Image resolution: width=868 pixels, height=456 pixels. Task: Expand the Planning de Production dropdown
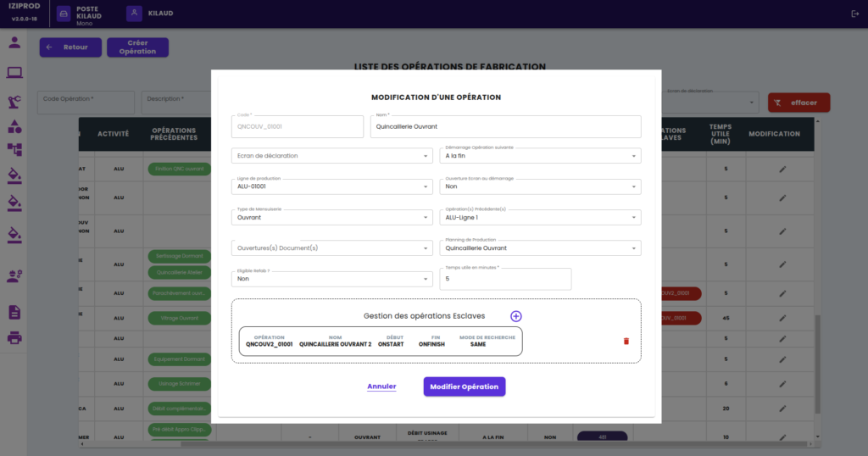pyautogui.click(x=540, y=248)
